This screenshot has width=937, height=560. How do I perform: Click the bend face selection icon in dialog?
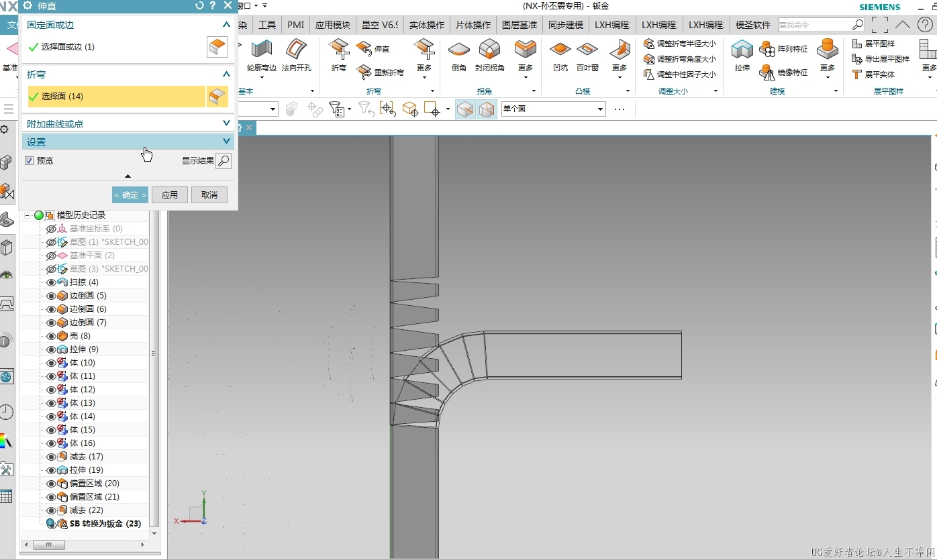coord(217,97)
